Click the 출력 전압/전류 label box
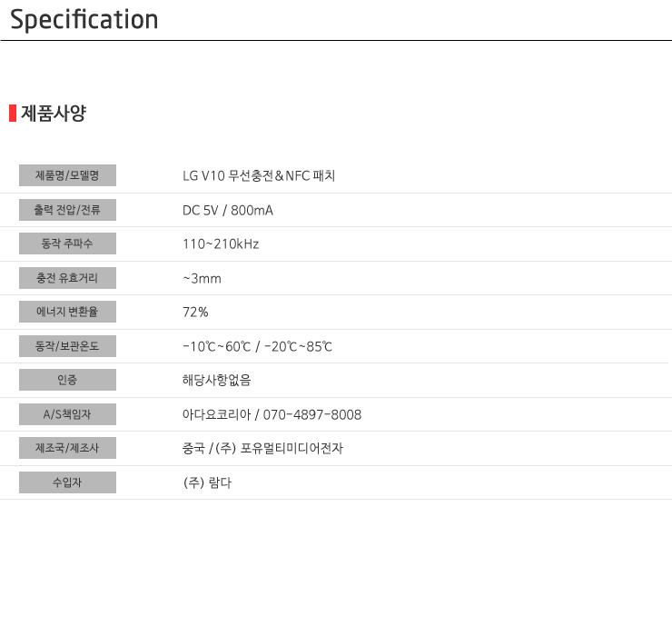The image size is (672, 636). [x=67, y=210]
